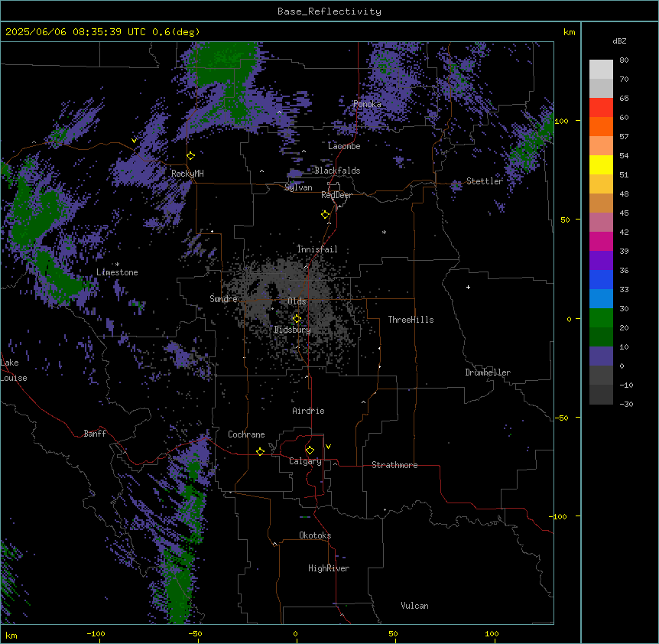Screen dimensions: 659x644
Task: Pick the lightest gray 70–80 dBZ swatch
Action: (x=601, y=70)
